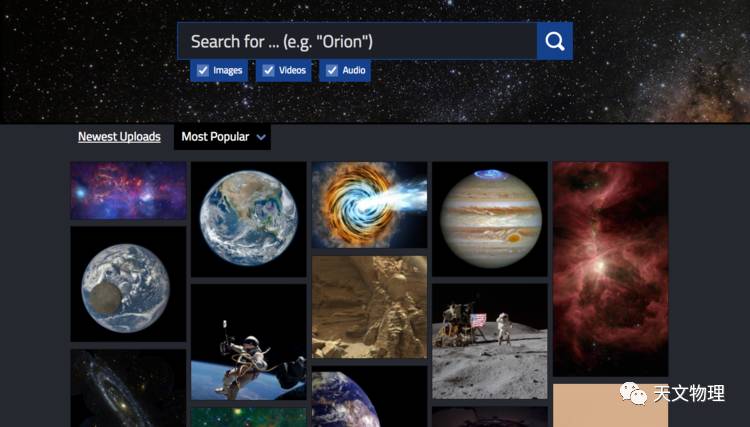Click the WeChat logo watermark
This screenshot has width=750, height=427.
pyautogui.click(x=633, y=394)
